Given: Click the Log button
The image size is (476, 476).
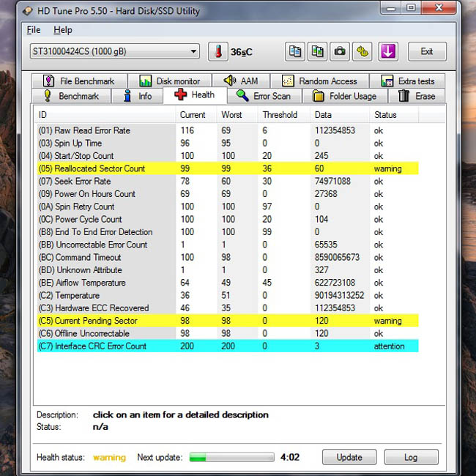Looking at the screenshot, I should pyautogui.click(x=412, y=457).
